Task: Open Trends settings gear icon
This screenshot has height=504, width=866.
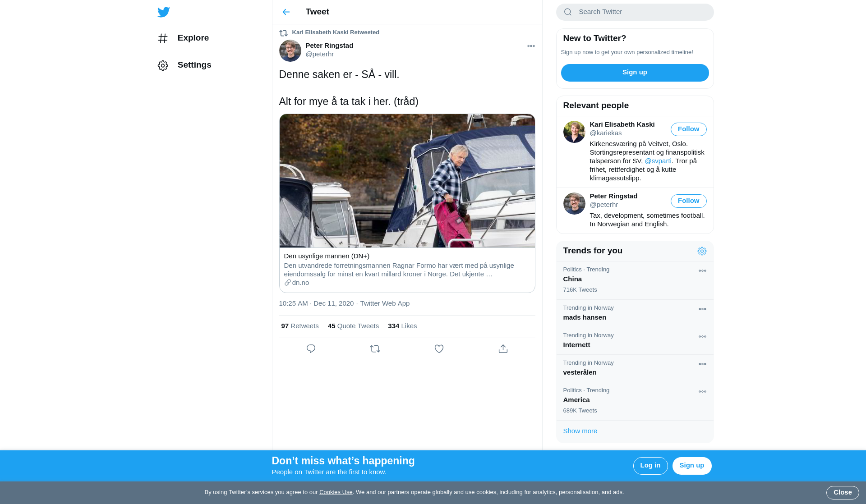Action: point(702,251)
